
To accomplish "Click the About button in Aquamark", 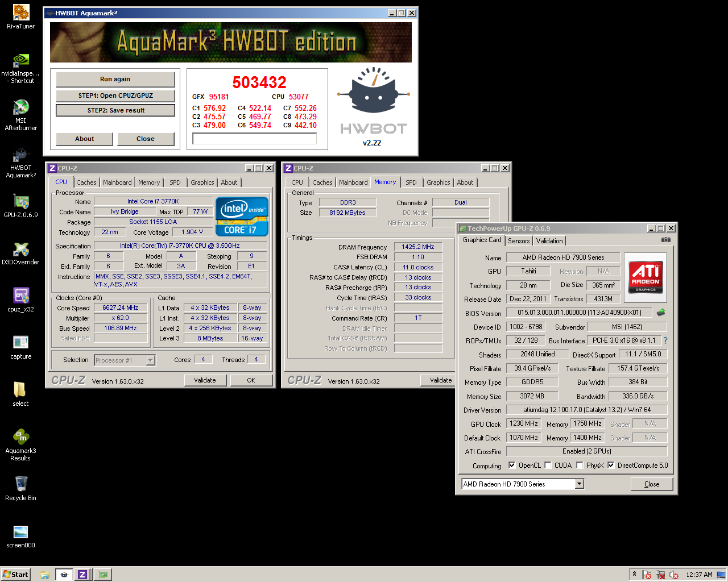I will 84,139.
